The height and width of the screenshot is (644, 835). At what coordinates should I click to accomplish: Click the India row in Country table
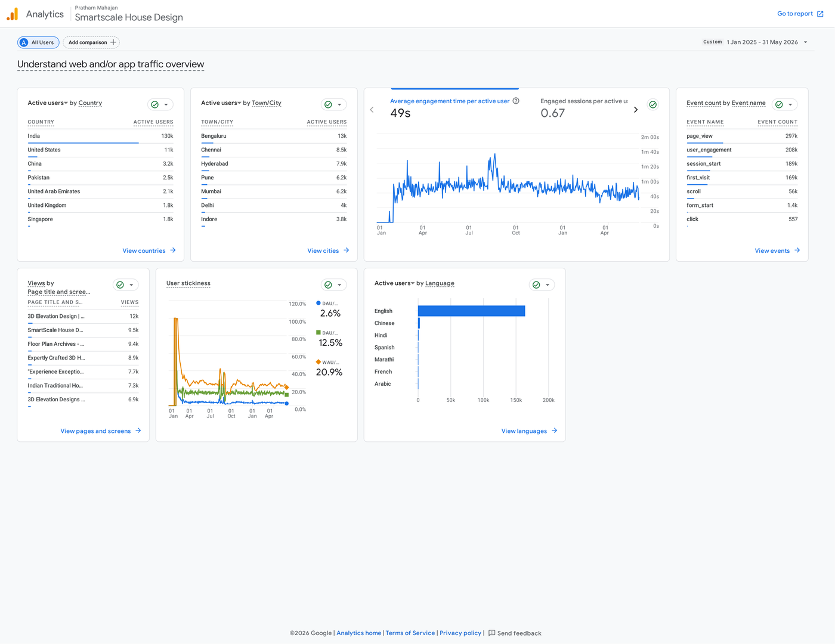click(100, 136)
